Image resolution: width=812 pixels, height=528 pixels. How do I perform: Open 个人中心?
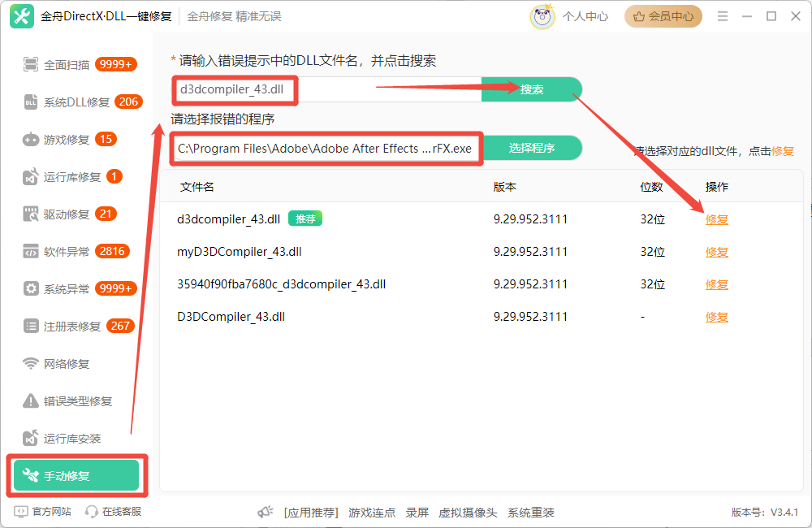pos(585,16)
